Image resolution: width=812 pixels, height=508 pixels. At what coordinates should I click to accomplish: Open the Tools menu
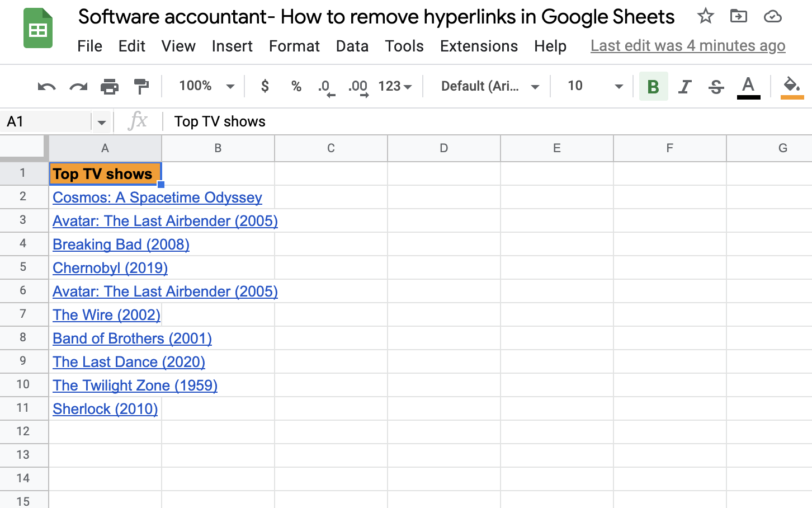click(404, 46)
